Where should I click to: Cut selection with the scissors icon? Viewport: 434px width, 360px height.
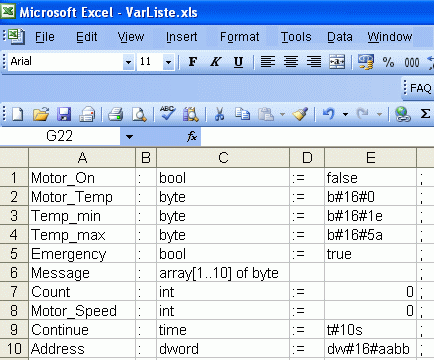click(219, 115)
